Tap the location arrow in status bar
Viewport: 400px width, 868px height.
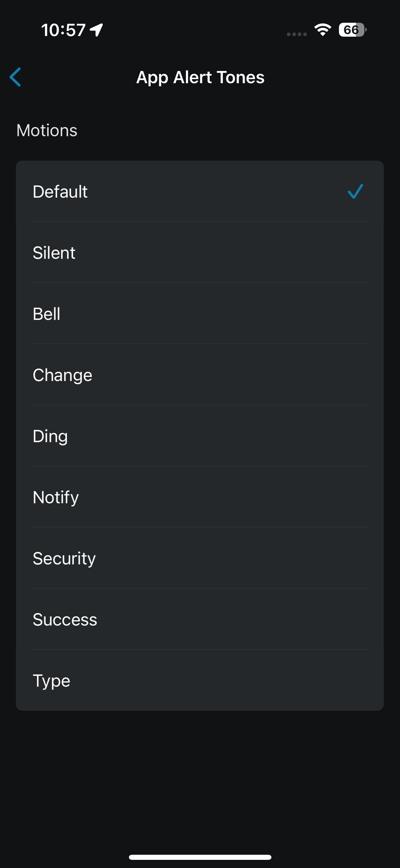(x=96, y=30)
